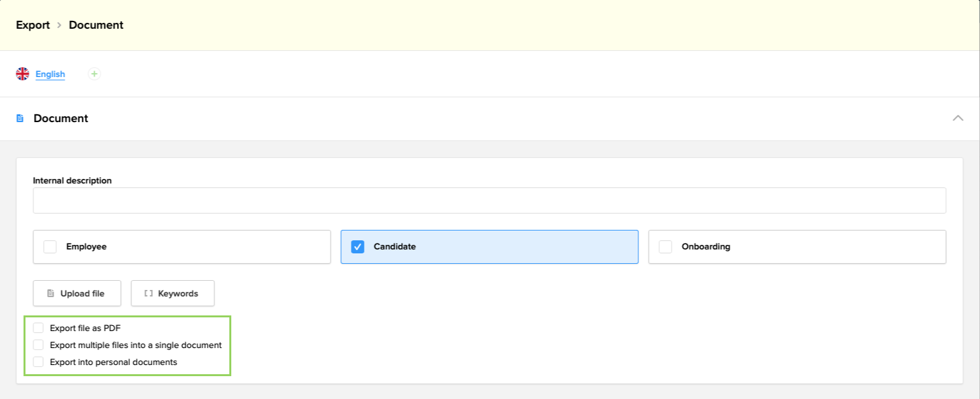Go back to Export in breadcrumb

tap(33, 25)
